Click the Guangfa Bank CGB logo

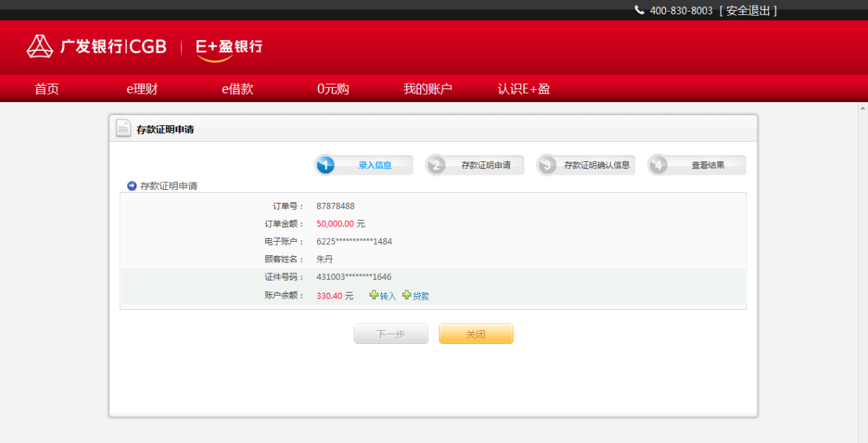(96, 47)
